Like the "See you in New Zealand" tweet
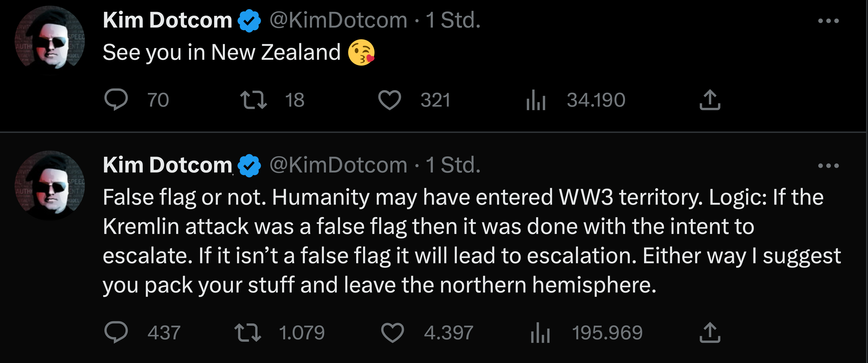This screenshot has width=868, height=363. (390, 100)
